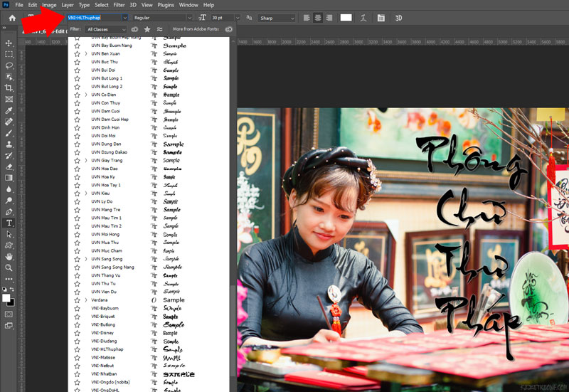Select the Dodge tool
Screen dimensions: 569x392
tap(9, 201)
